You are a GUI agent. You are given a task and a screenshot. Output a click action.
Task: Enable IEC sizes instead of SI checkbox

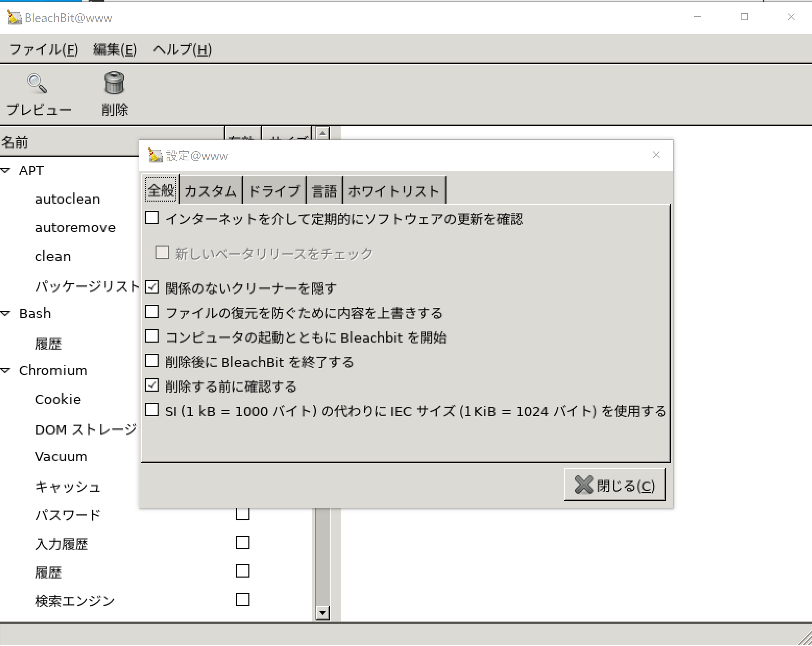(152, 410)
